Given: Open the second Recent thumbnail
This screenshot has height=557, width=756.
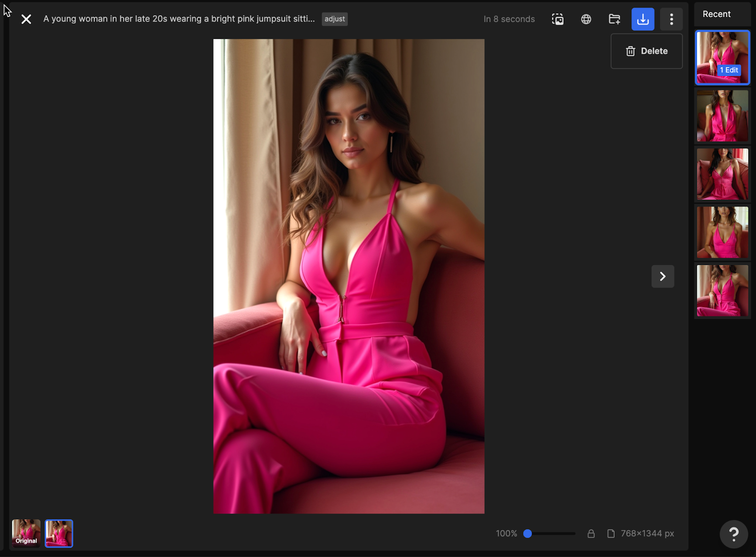Looking at the screenshot, I should 722,116.
